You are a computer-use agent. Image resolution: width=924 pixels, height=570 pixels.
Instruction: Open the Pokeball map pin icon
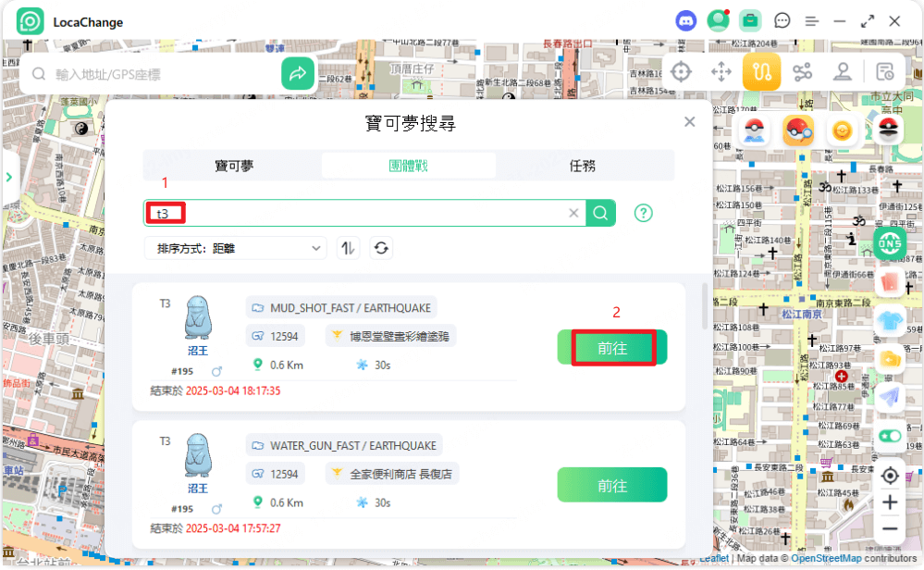click(755, 130)
